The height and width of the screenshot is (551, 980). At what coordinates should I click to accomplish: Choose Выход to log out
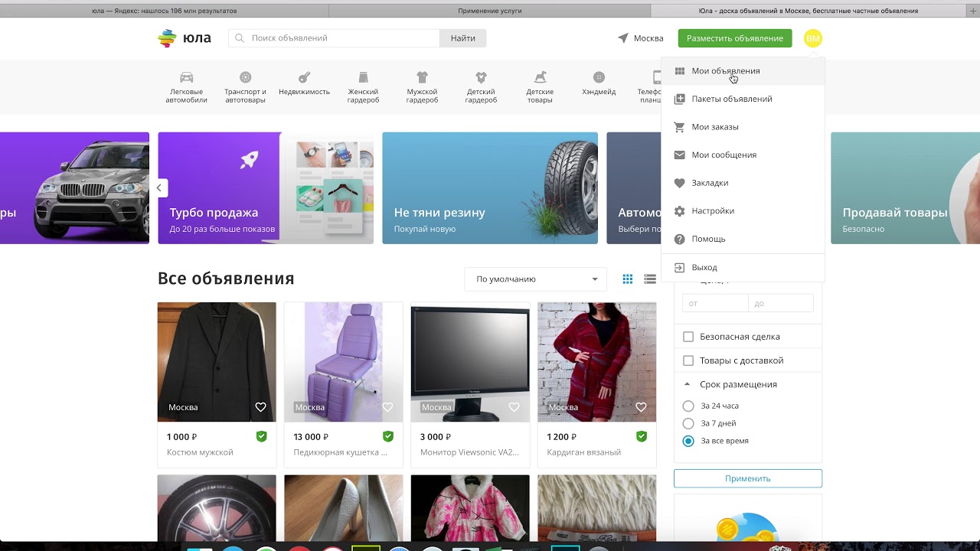coord(743,267)
